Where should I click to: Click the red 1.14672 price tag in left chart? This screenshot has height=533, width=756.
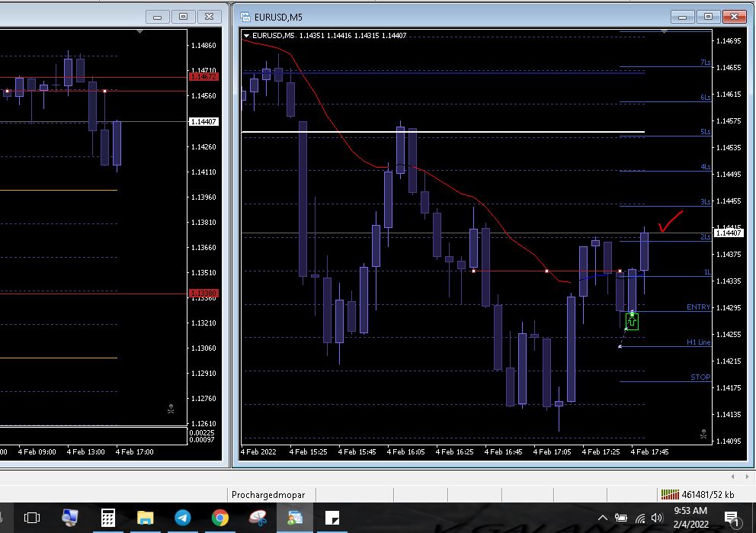pos(204,77)
